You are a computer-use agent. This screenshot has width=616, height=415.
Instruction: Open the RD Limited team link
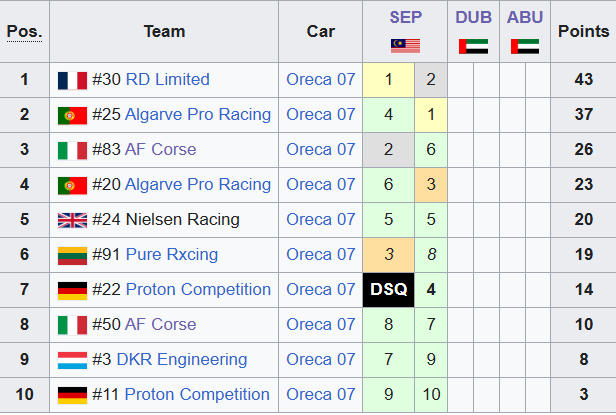coord(168,79)
